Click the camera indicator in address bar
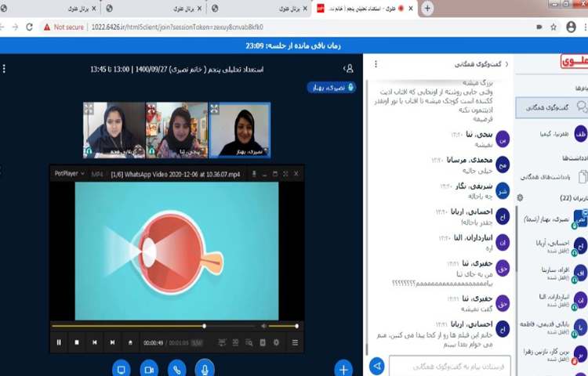 click(539, 27)
